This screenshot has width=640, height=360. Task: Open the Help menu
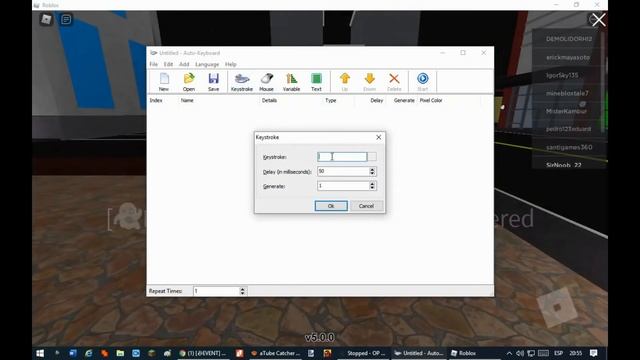pos(231,64)
